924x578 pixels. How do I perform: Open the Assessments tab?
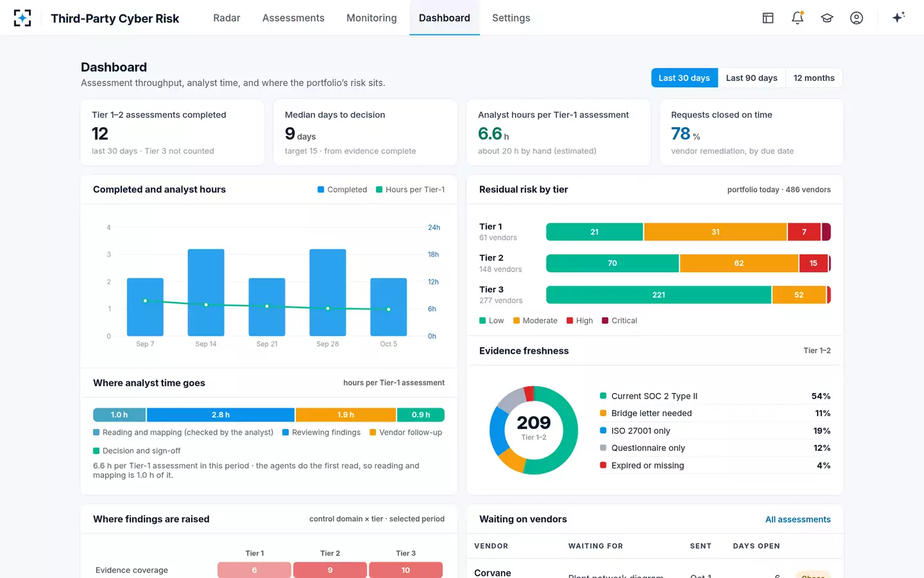pos(293,18)
